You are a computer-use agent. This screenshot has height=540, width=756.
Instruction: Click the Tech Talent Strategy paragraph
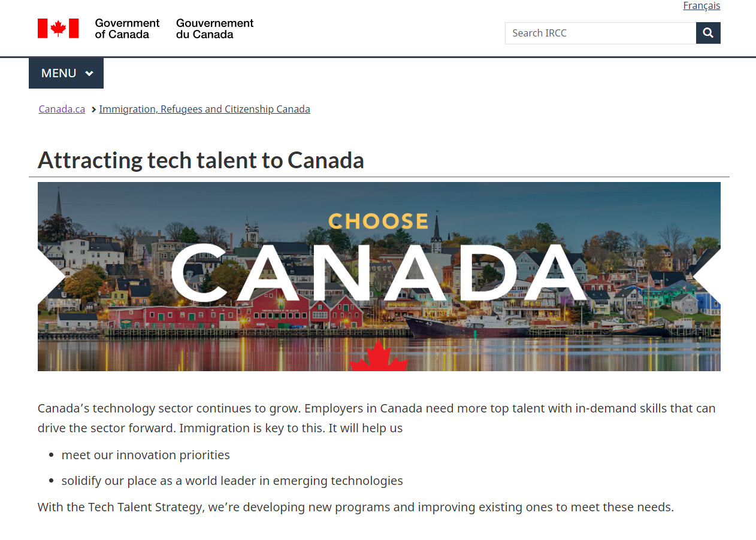[x=356, y=507]
